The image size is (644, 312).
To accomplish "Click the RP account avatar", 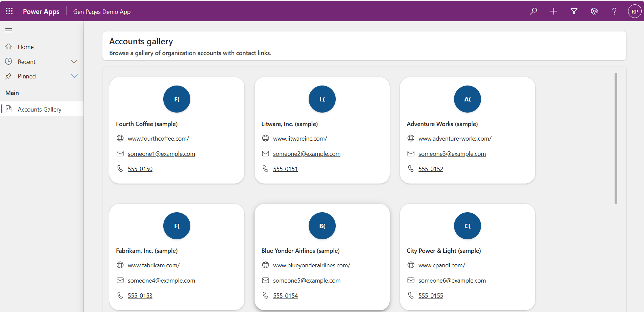I will [x=635, y=11].
